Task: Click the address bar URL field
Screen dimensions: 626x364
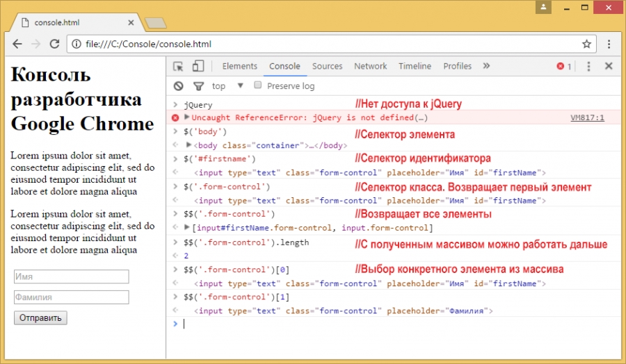Action: tap(331, 44)
